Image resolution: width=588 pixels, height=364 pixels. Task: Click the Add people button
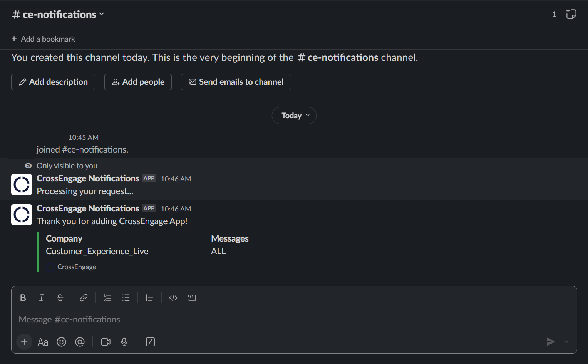pyautogui.click(x=138, y=82)
